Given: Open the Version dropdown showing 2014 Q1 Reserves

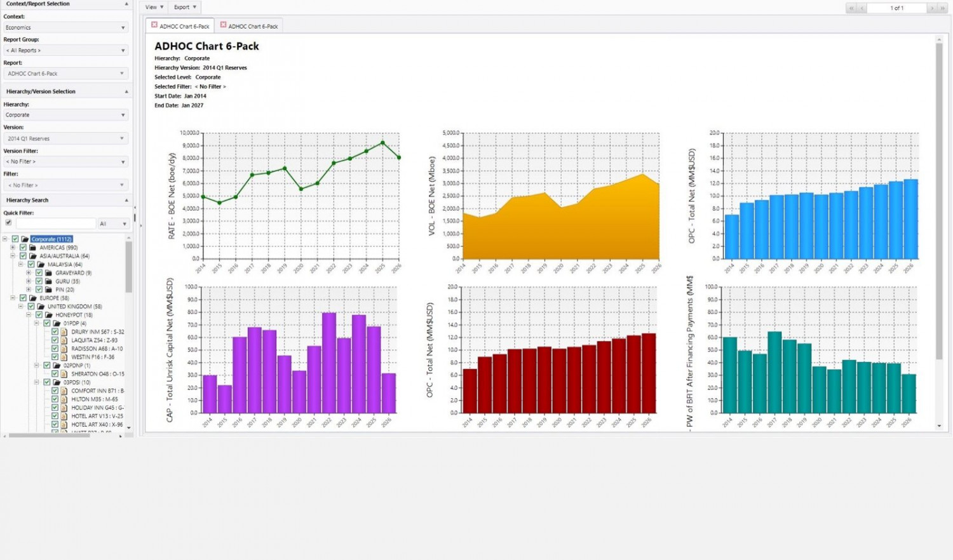Looking at the screenshot, I should point(65,138).
